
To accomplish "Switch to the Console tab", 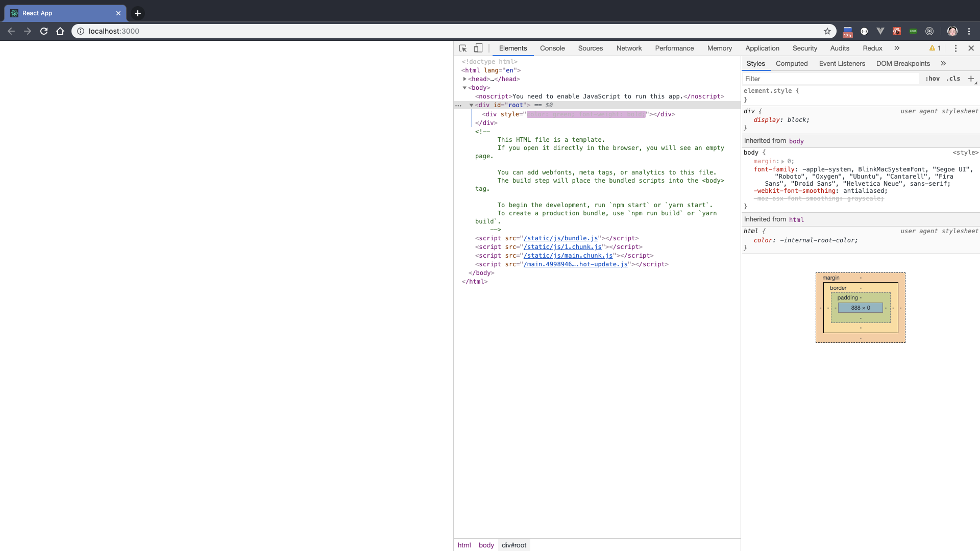I will (x=552, y=48).
